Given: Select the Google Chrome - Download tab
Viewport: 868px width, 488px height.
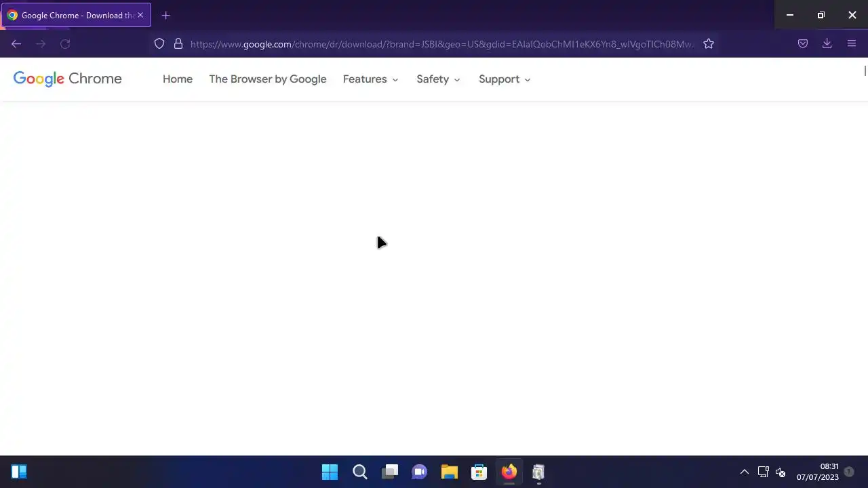Looking at the screenshot, I should pos(76,15).
